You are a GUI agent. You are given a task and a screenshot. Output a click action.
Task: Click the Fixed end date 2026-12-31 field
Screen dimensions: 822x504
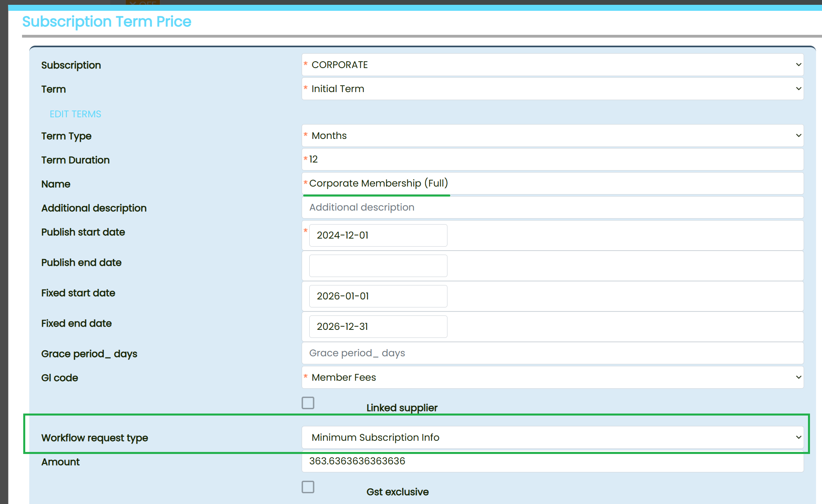378,327
